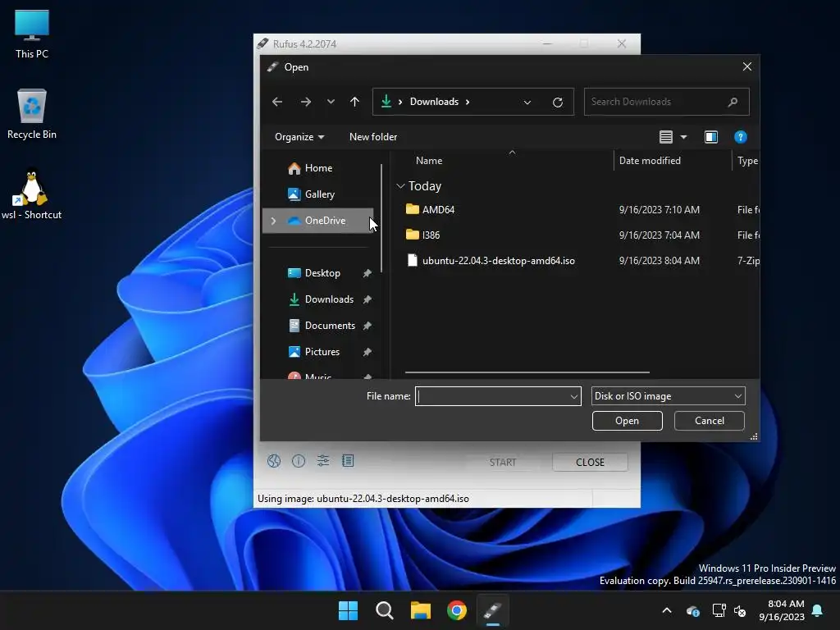Open taskbar Search

pos(384,610)
